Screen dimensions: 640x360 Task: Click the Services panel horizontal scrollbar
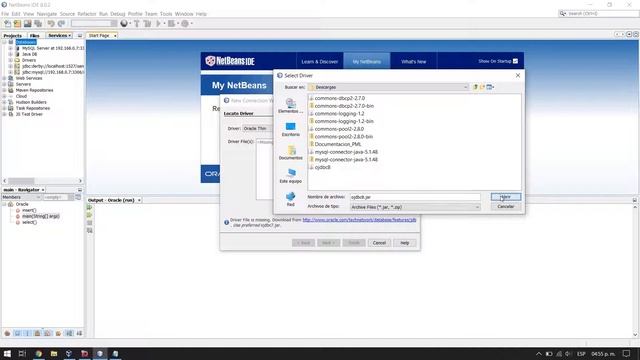(x=42, y=181)
